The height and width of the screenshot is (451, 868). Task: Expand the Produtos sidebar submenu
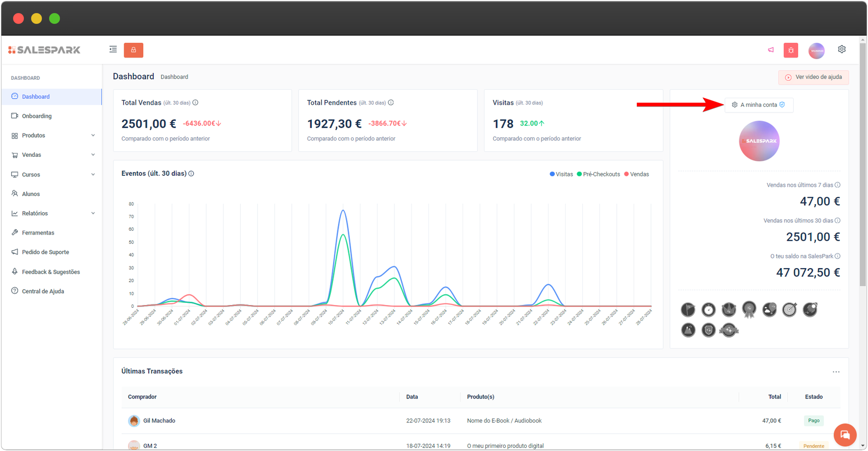point(53,136)
